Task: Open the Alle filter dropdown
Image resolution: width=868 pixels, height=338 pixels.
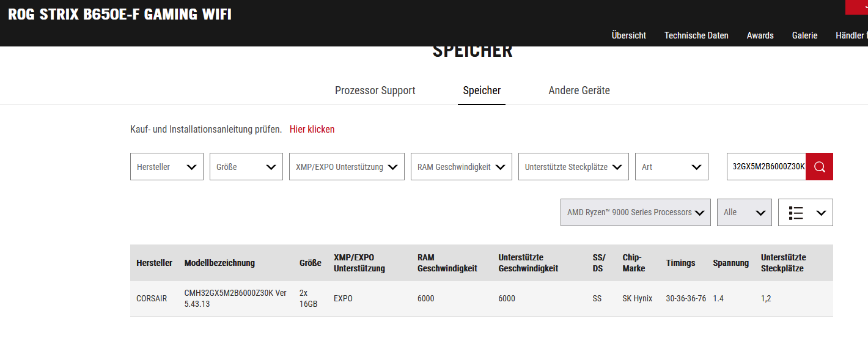Action: pos(744,213)
